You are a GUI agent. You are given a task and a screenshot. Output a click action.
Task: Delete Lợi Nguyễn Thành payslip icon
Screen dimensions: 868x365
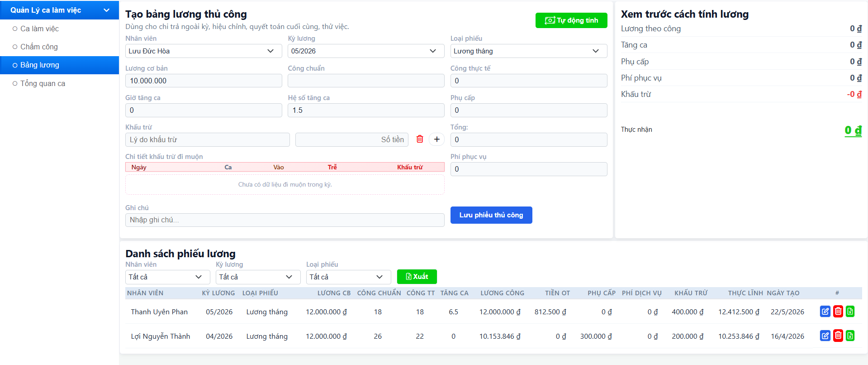pos(838,336)
